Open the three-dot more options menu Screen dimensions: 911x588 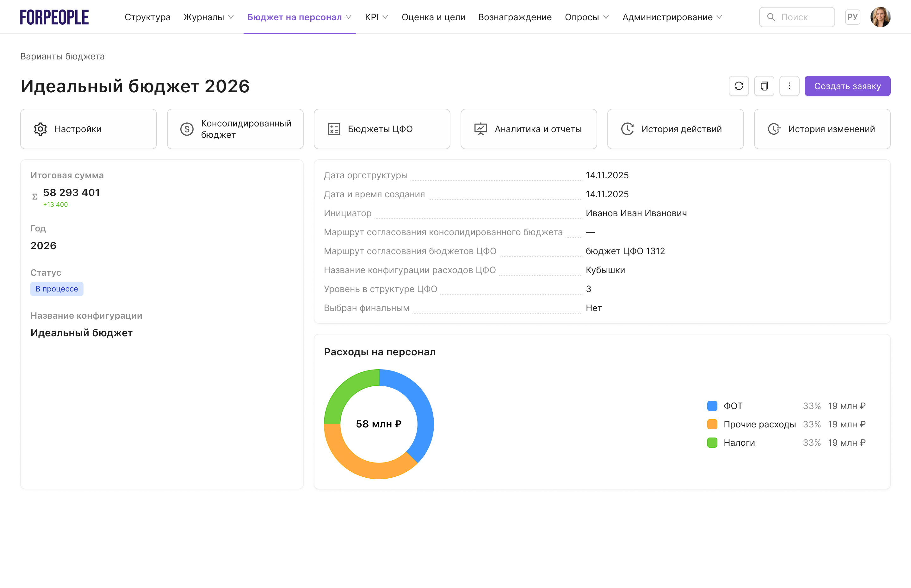(789, 86)
